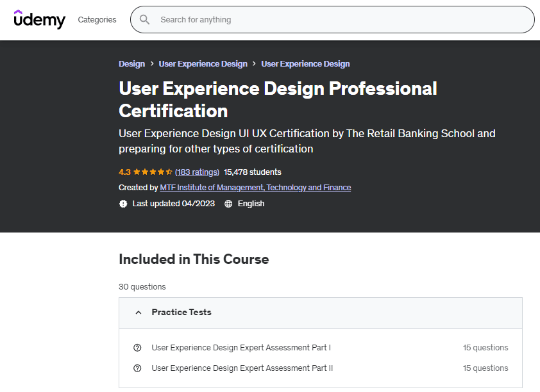Collapse Practice Tests using its chevron arrow
The height and width of the screenshot is (392, 540).
(x=138, y=313)
